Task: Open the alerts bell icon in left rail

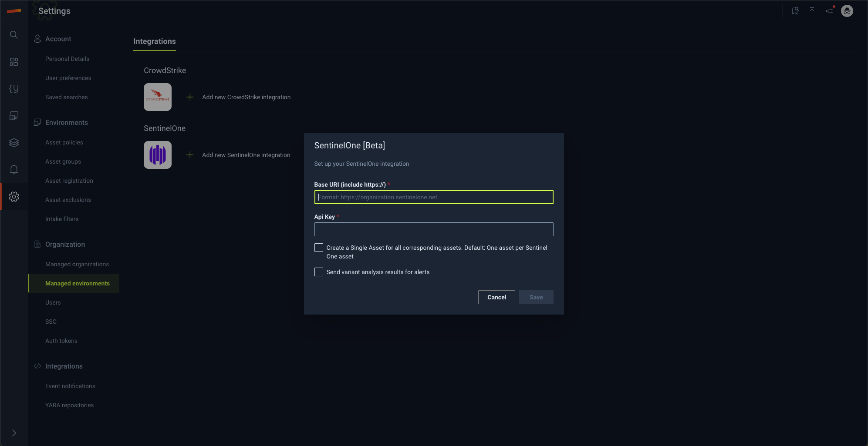Action: (14, 170)
